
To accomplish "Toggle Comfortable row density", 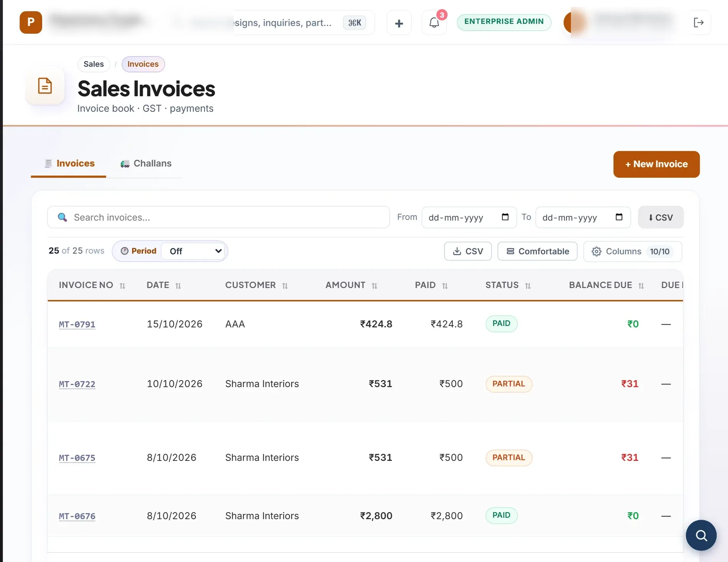I will click(x=537, y=251).
